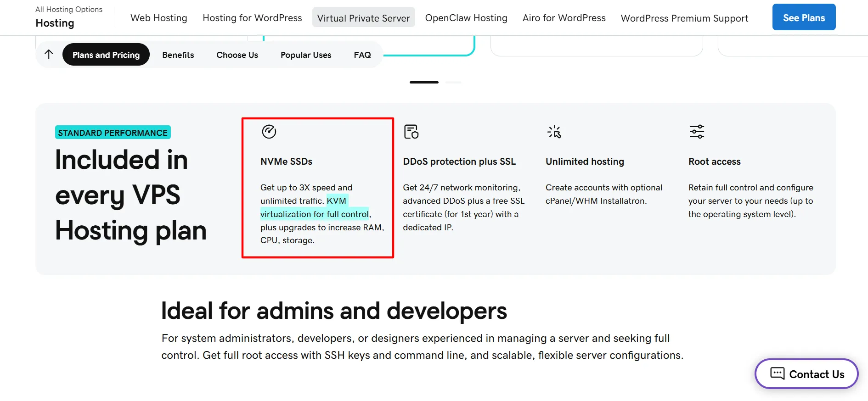Jump to the Choose Us section
868x401 pixels.
[x=237, y=55]
